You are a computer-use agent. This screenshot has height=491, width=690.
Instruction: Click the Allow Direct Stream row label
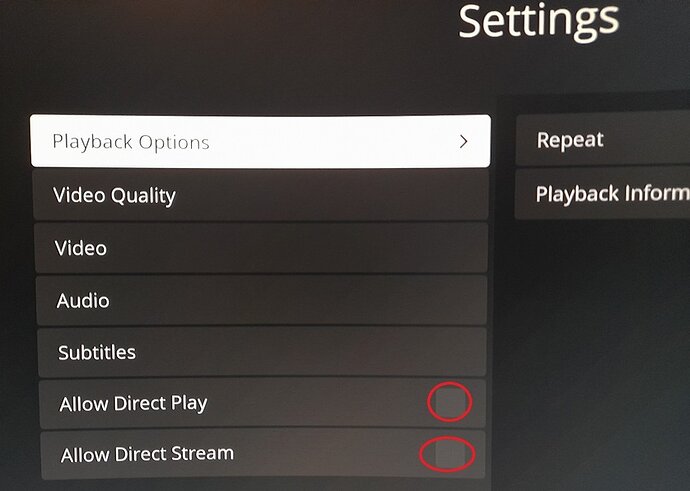coord(147,454)
